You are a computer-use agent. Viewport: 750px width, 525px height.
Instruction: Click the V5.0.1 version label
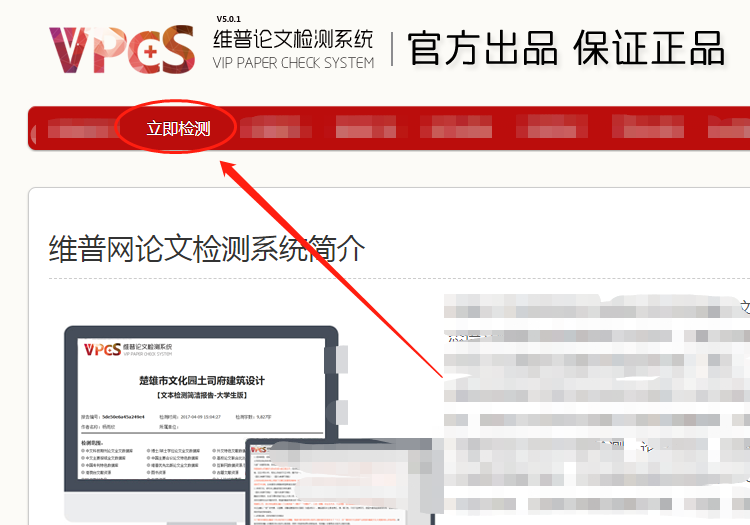229,19
